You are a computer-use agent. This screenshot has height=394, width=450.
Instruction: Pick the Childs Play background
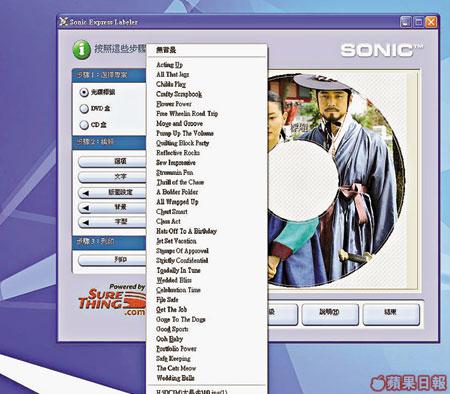coord(207,84)
